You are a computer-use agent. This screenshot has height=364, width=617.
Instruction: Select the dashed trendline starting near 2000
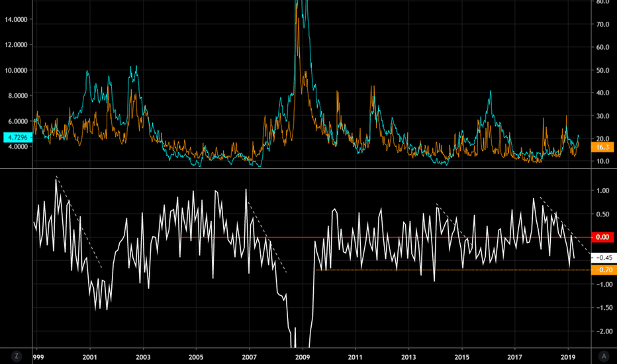79,222
